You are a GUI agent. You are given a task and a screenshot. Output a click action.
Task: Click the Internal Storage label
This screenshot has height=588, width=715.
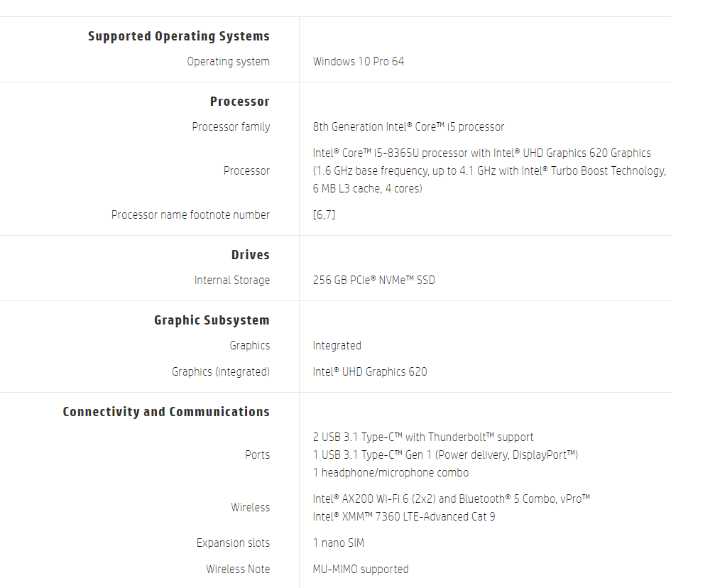coord(231,281)
